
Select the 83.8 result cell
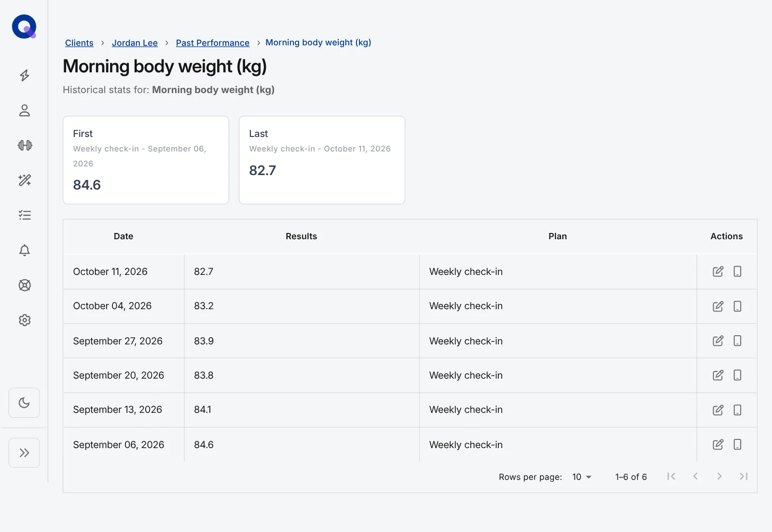[x=302, y=375]
